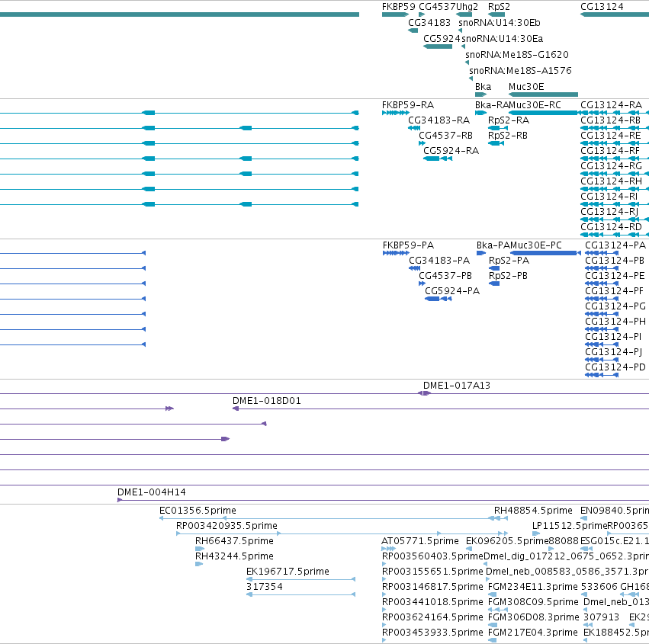The width and height of the screenshot is (649, 644).
Task: Click the CG4537 gene label
Action: [x=437, y=7]
